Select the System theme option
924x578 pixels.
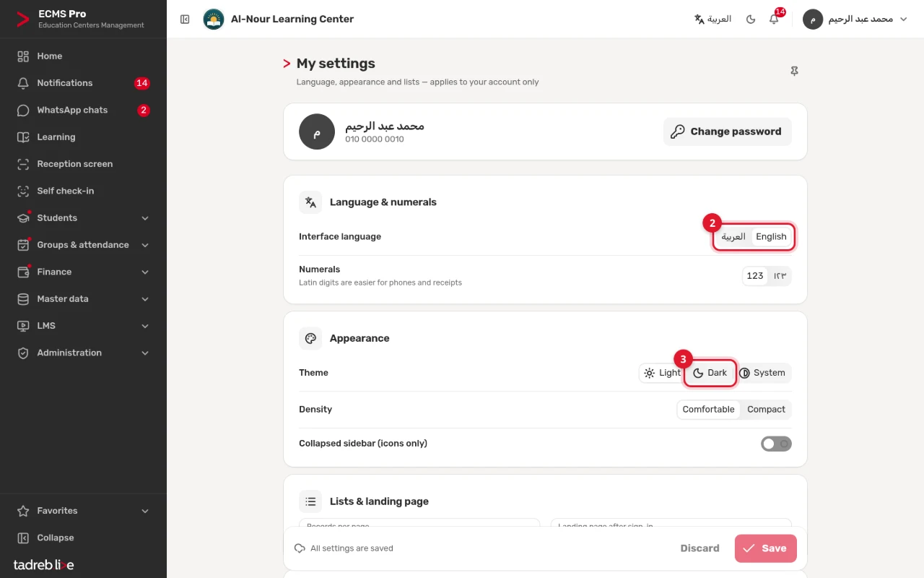coord(762,373)
